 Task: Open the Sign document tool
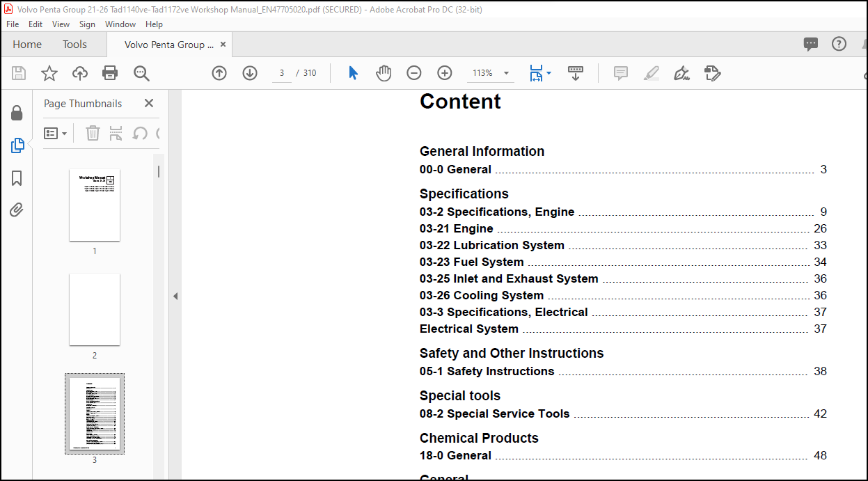pos(682,73)
